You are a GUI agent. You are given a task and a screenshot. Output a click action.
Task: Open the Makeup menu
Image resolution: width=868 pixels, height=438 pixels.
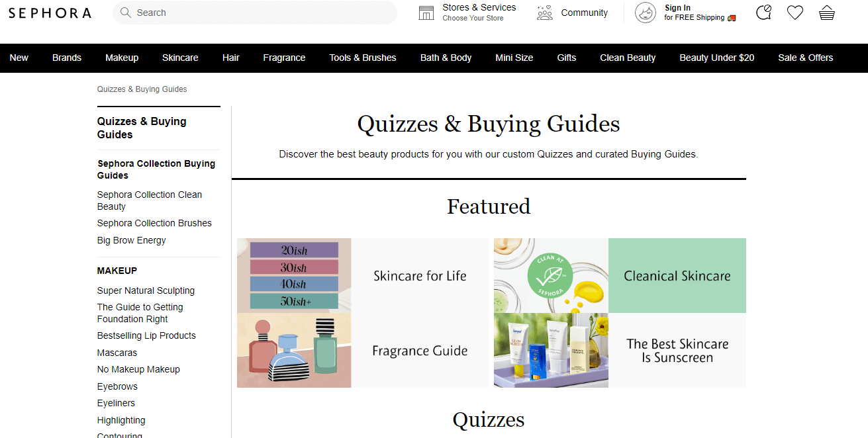122,58
